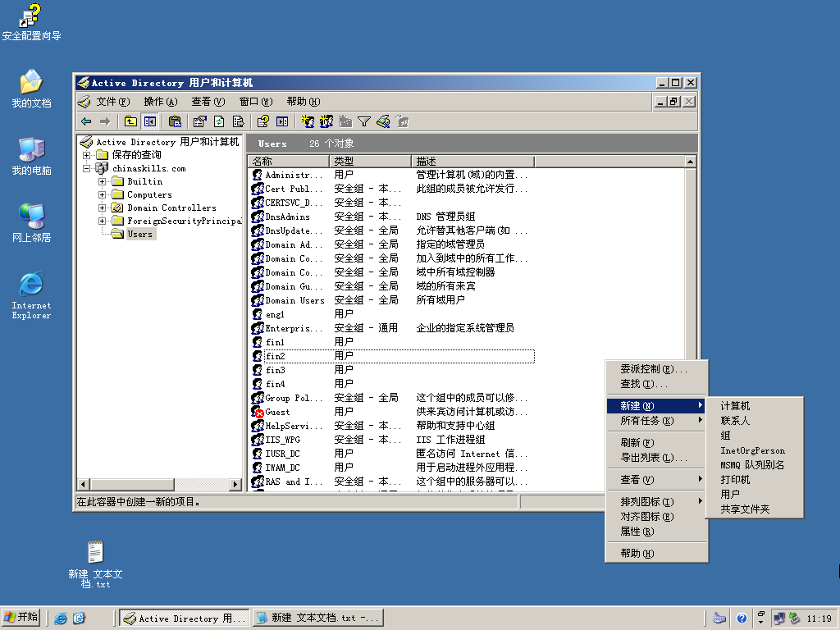Select InetOrgPerson in the 新建 submenu
The height and width of the screenshot is (630, 840).
coord(755,450)
